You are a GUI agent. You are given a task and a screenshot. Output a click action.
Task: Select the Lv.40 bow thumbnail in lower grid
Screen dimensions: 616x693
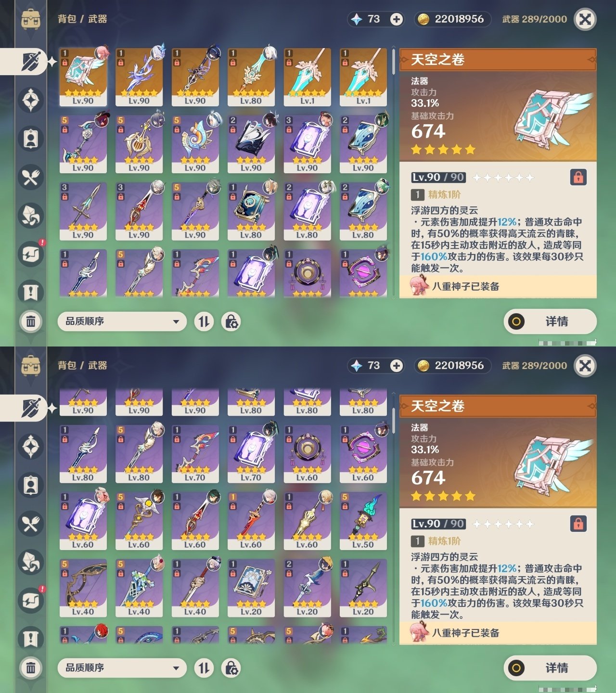pyautogui.click(x=83, y=588)
